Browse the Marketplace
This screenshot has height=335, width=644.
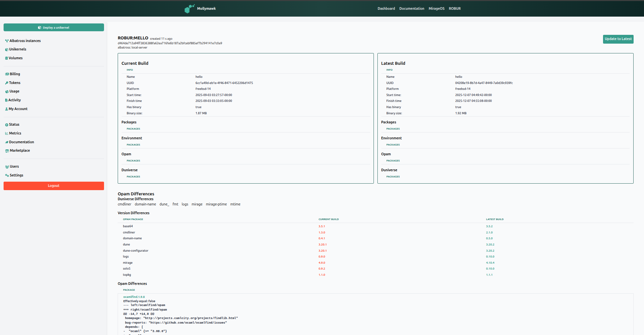[20, 150]
